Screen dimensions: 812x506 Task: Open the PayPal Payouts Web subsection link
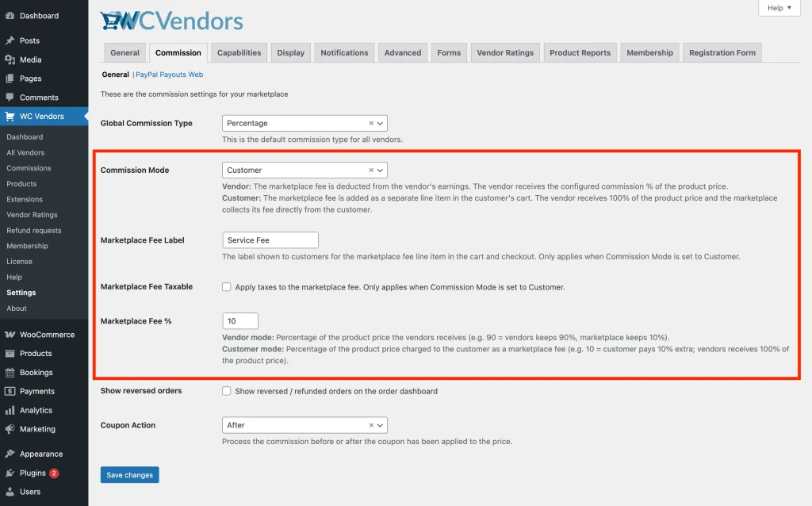coord(170,75)
